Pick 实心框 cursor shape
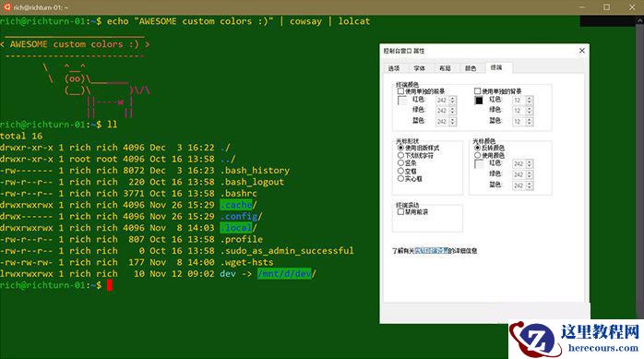This screenshot has width=644, height=359. [x=400, y=179]
